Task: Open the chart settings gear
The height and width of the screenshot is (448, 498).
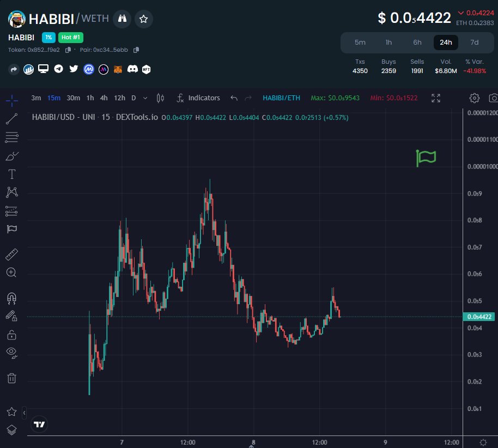Action: (x=474, y=98)
